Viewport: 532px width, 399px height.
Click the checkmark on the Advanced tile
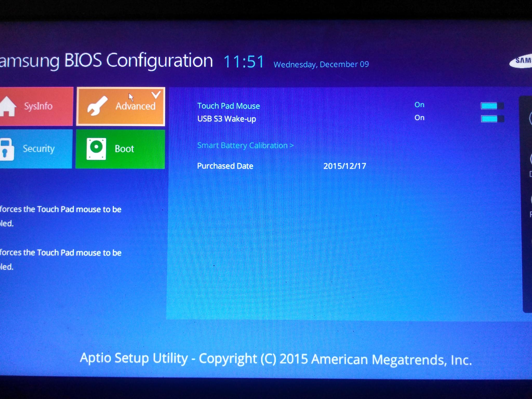pyautogui.click(x=156, y=95)
